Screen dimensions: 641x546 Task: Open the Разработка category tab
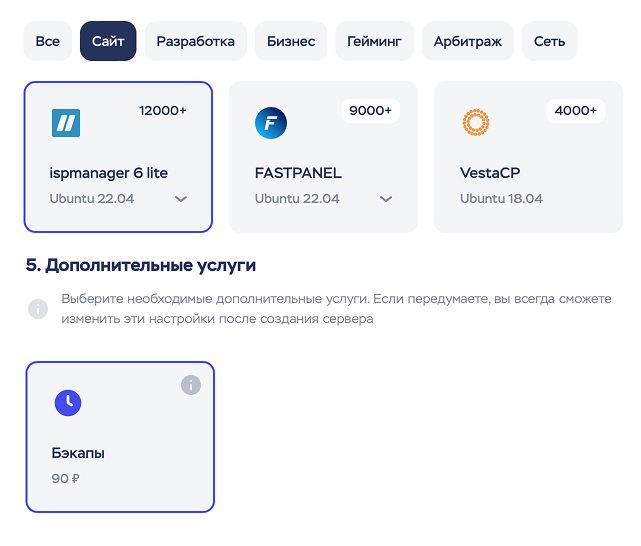(196, 41)
